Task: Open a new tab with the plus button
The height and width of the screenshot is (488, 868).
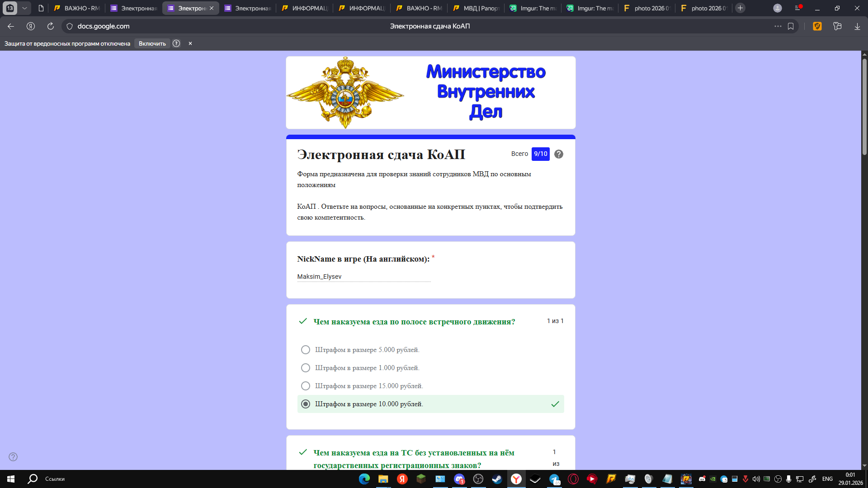Action: pos(740,8)
